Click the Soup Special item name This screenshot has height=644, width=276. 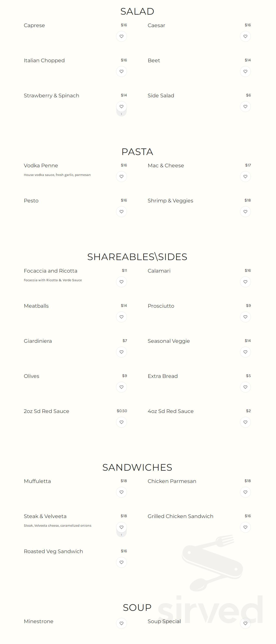click(x=164, y=621)
